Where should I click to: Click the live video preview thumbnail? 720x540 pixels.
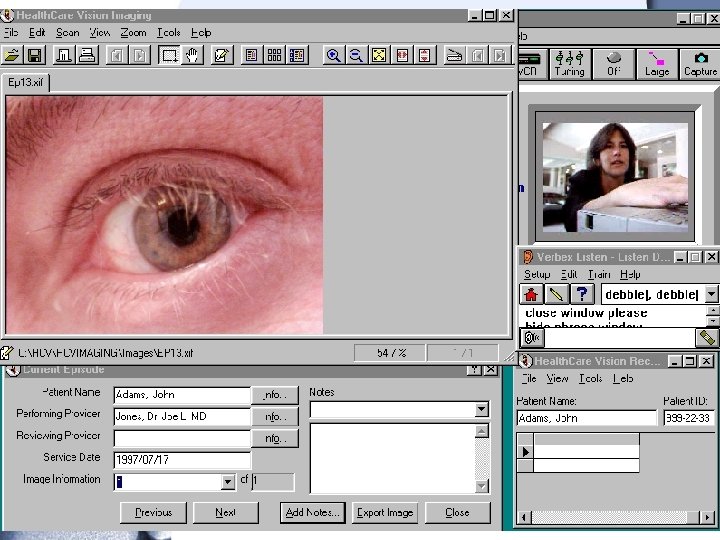point(615,177)
